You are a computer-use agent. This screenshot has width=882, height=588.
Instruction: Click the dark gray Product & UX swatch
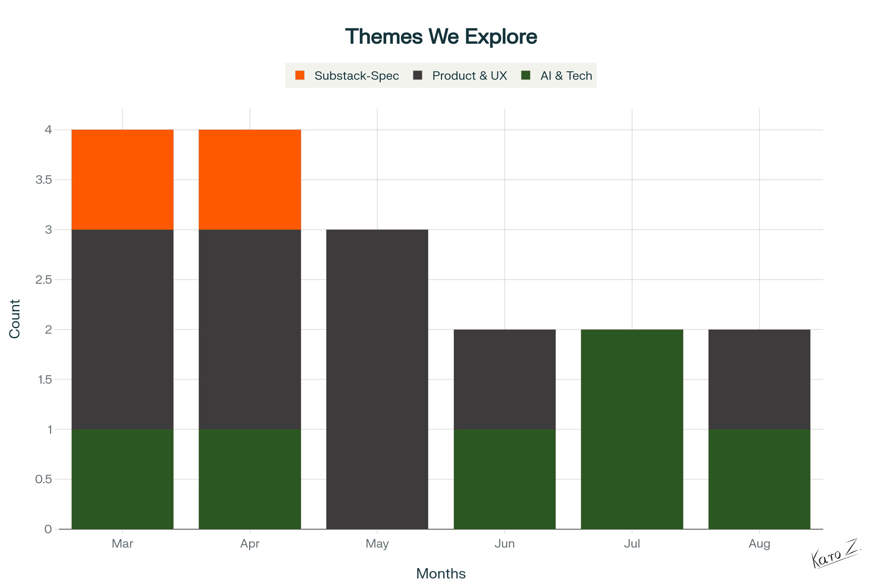417,75
